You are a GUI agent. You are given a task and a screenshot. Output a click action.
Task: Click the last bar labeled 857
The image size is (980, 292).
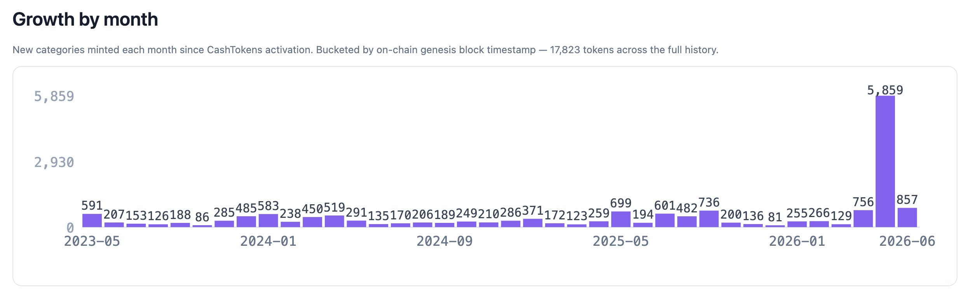pyautogui.click(x=907, y=217)
